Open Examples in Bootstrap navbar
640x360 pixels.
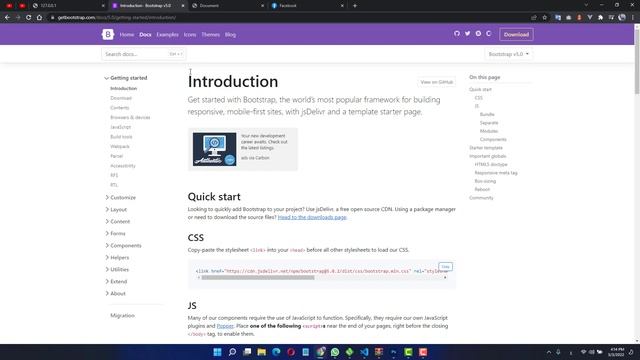pyautogui.click(x=167, y=35)
